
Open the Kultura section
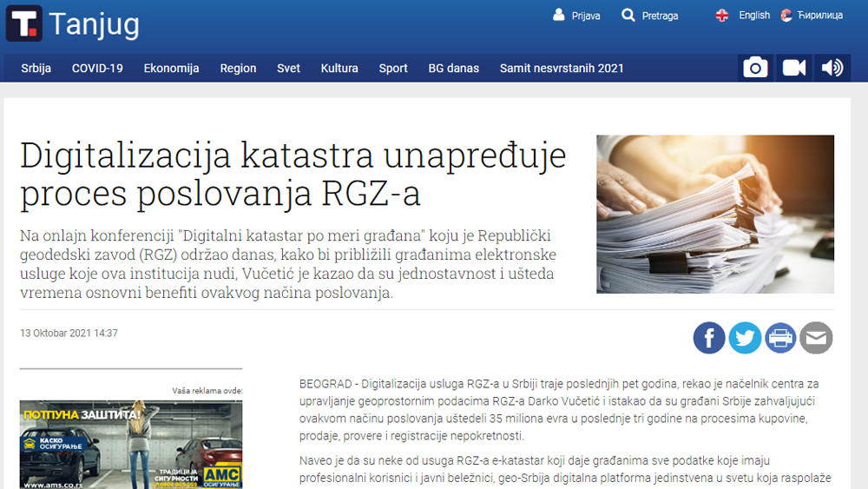[x=339, y=68]
